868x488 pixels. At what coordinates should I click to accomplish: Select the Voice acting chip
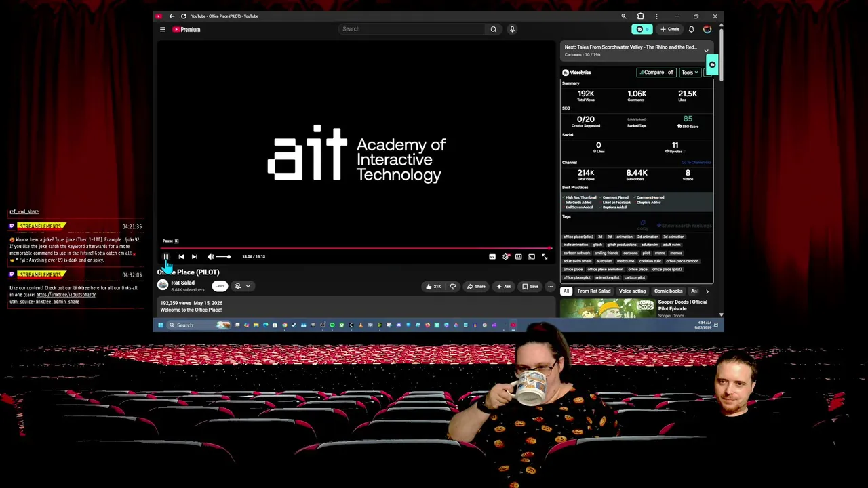[x=632, y=291]
